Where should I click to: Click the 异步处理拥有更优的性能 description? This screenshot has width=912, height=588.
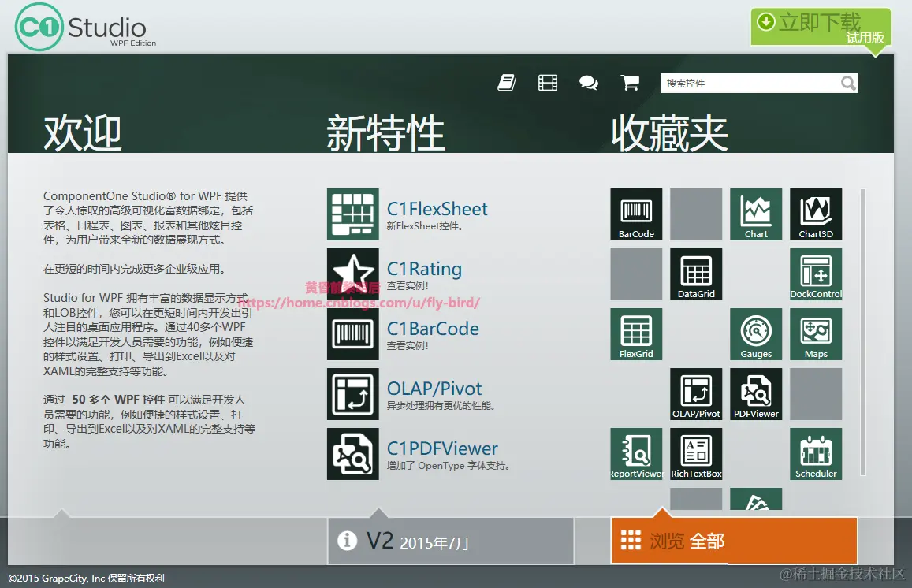pyautogui.click(x=441, y=406)
